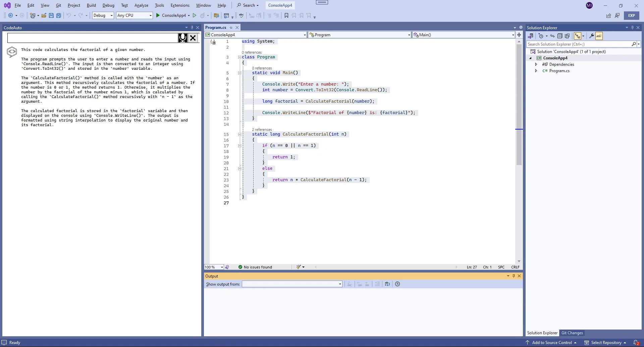
Task: Click Add to Source Control
Action: tap(551, 343)
